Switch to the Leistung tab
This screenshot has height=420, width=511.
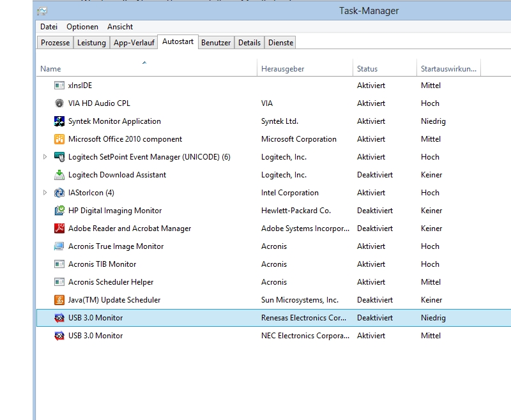91,43
